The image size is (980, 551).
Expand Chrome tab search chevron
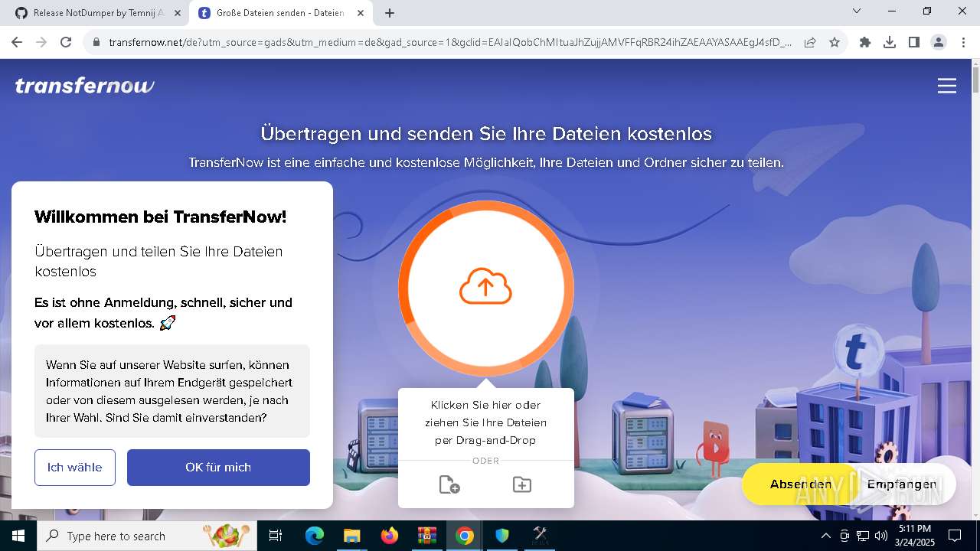[x=857, y=11]
